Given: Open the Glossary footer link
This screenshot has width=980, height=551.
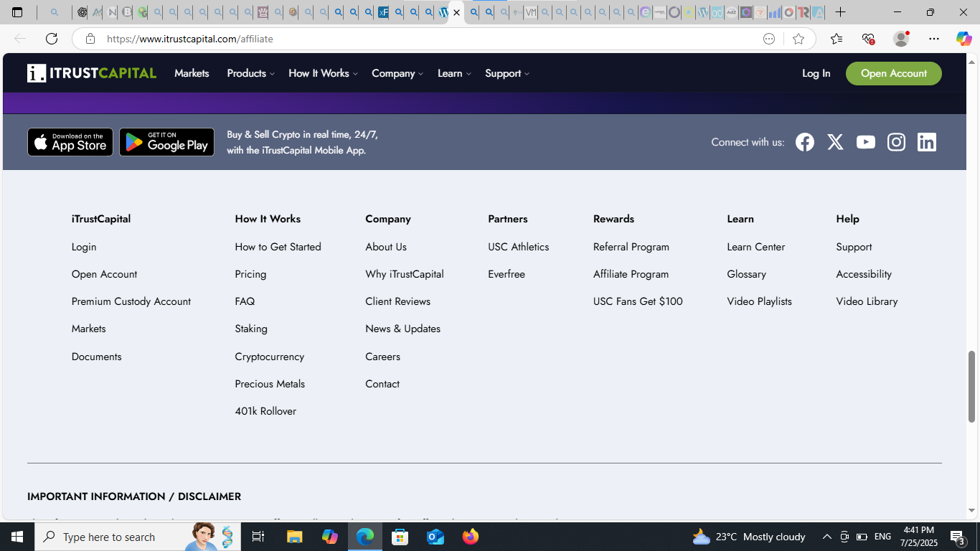Looking at the screenshot, I should 746,274.
